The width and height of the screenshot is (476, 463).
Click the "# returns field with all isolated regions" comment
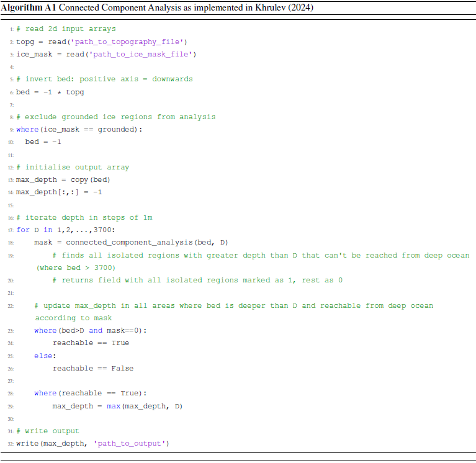197,280
